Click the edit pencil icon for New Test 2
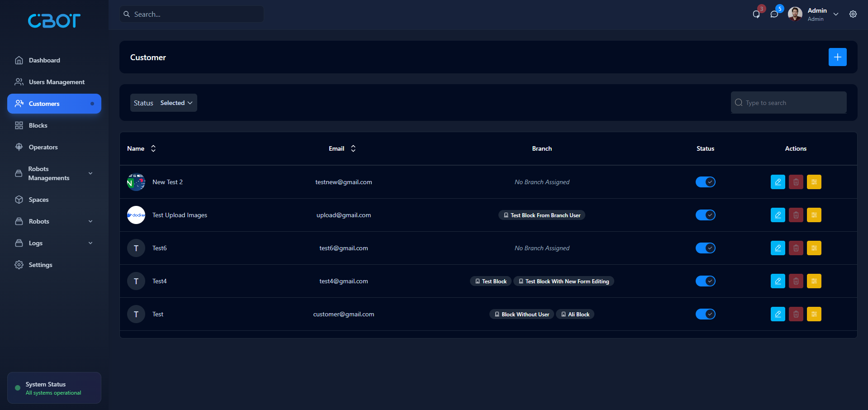 pyautogui.click(x=778, y=182)
